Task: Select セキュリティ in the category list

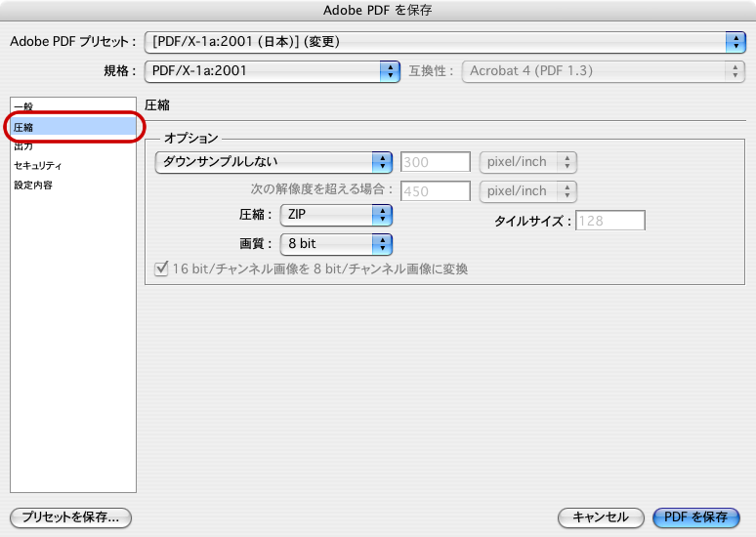Action: click(73, 166)
